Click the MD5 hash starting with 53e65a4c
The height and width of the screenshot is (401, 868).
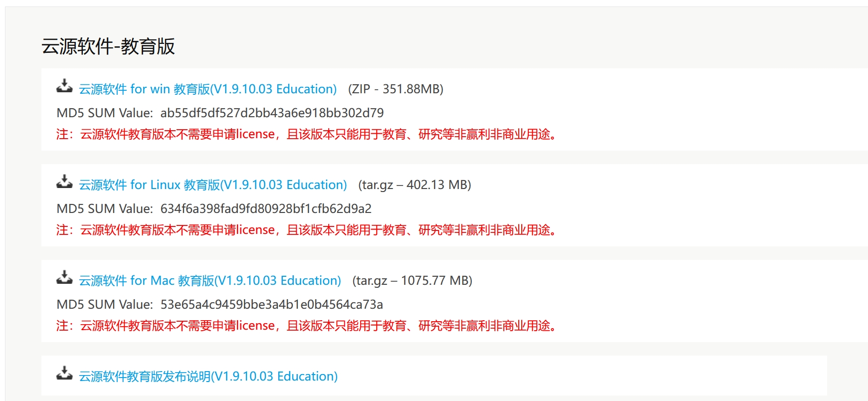[272, 304]
